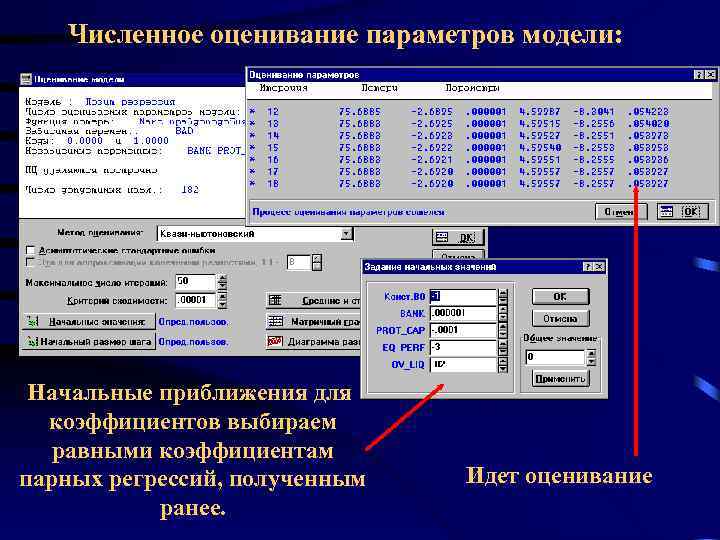Select the iteration 13 row
Viewport: 720px width, 540px height.
click(x=459, y=124)
